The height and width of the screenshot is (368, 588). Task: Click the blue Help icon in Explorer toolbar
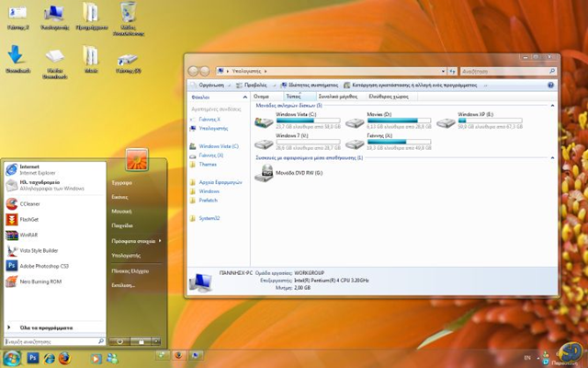tap(550, 86)
